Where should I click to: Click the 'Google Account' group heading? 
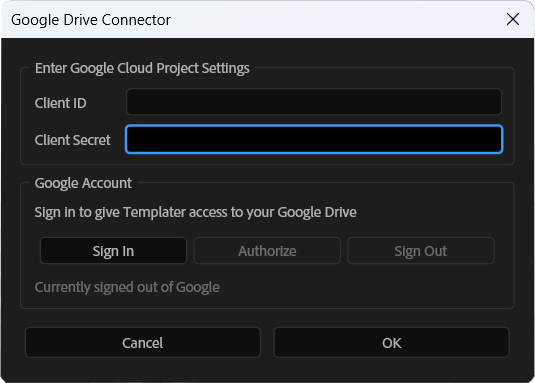coord(83,183)
